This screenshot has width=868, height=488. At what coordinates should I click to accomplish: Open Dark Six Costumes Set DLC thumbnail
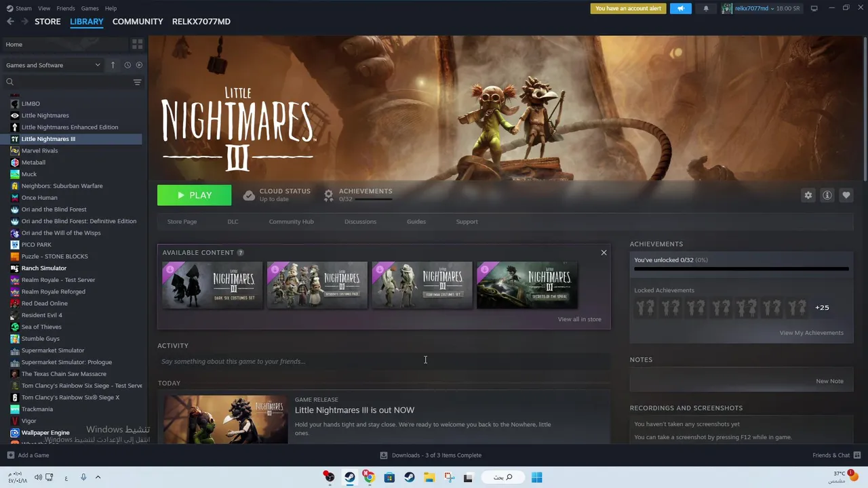(212, 285)
